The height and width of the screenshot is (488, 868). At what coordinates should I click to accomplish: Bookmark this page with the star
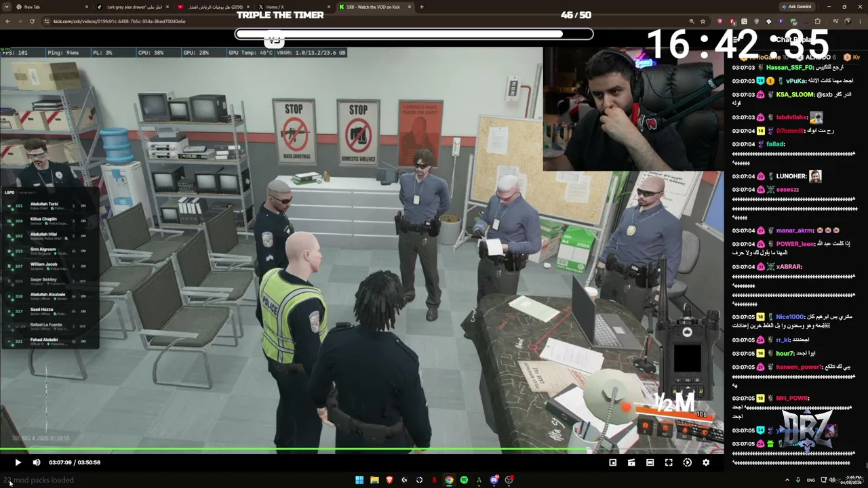703,21
